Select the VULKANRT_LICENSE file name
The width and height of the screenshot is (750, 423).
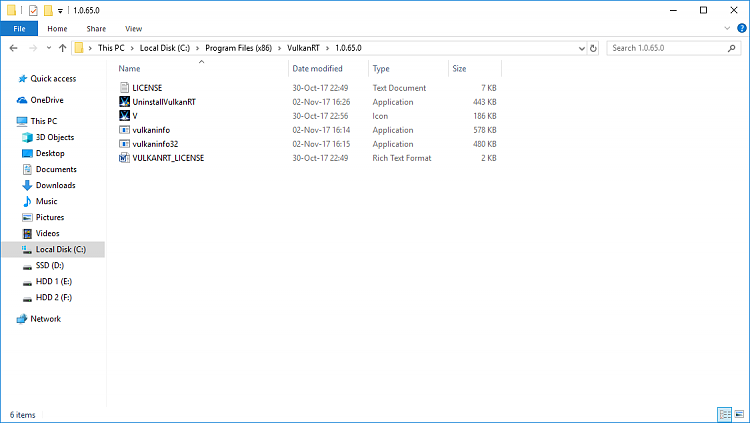click(x=168, y=157)
